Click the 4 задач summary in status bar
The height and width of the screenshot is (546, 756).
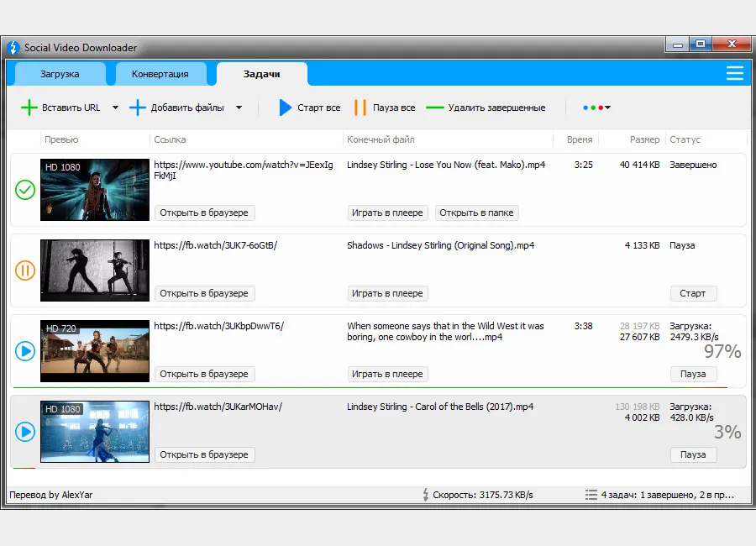tap(668, 495)
